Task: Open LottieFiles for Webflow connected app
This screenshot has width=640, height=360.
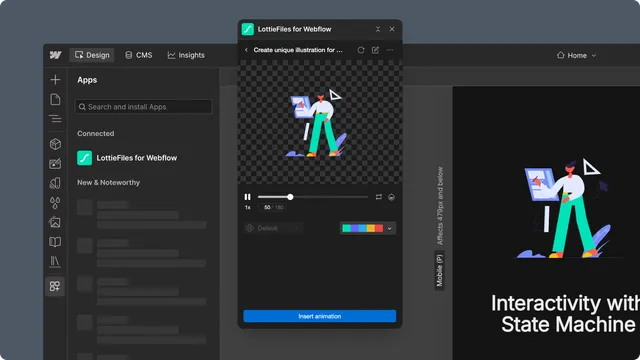Action: point(127,158)
